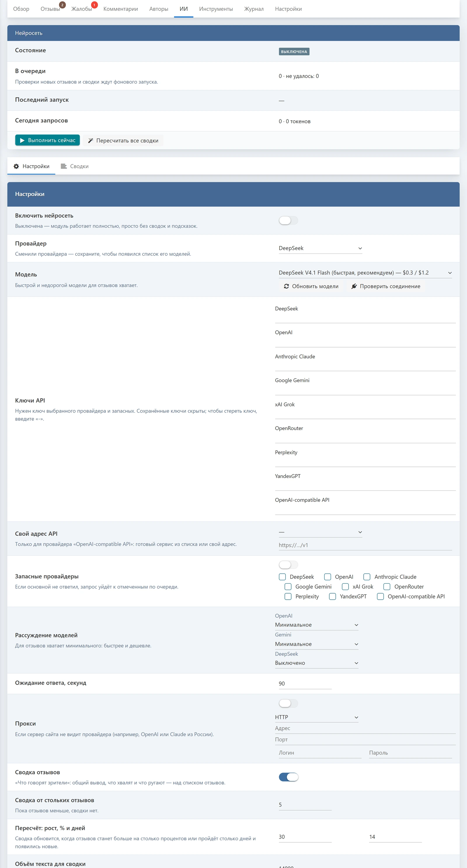467x868 pixels.
Task: Click the Выполнить сейчас button
Action: (x=48, y=140)
